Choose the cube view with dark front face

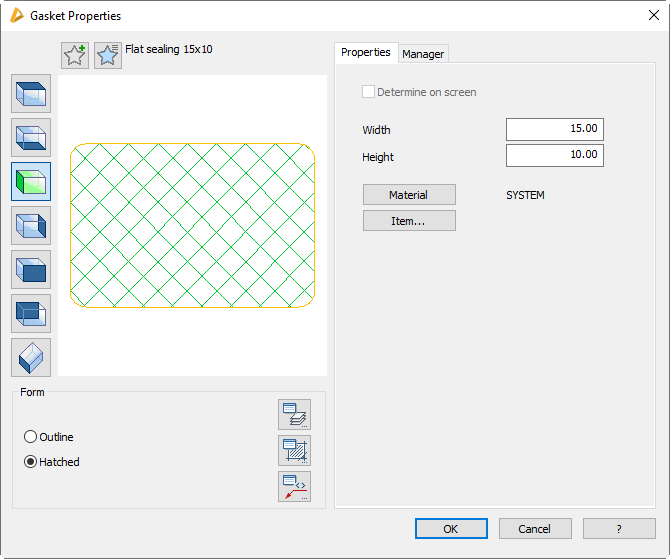click(31, 270)
